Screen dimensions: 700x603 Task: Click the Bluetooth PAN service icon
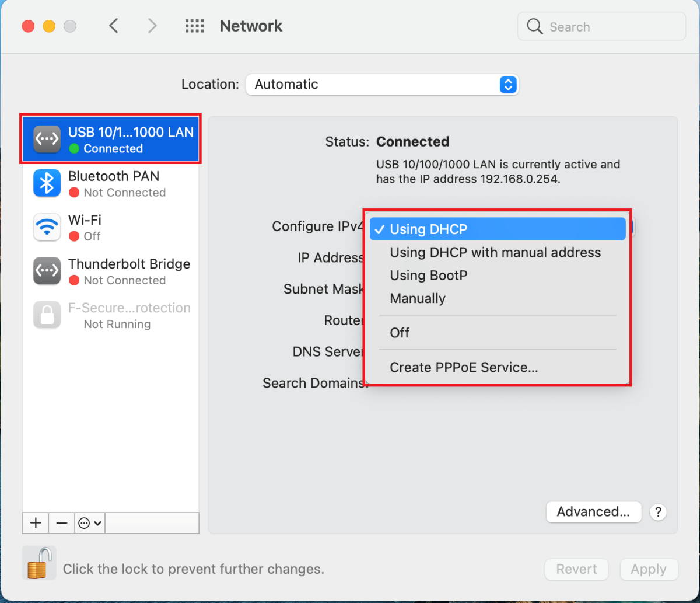pyautogui.click(x=47, y=183)
